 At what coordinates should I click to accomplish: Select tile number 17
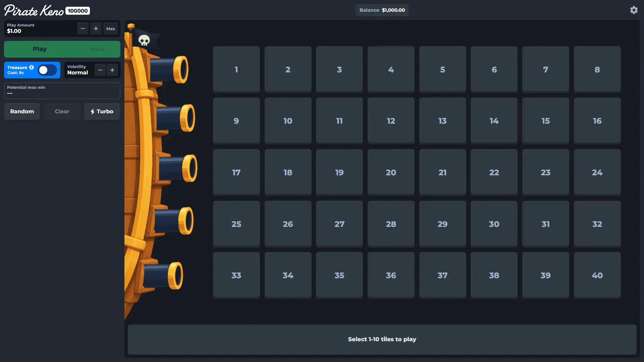coord(236,172)
